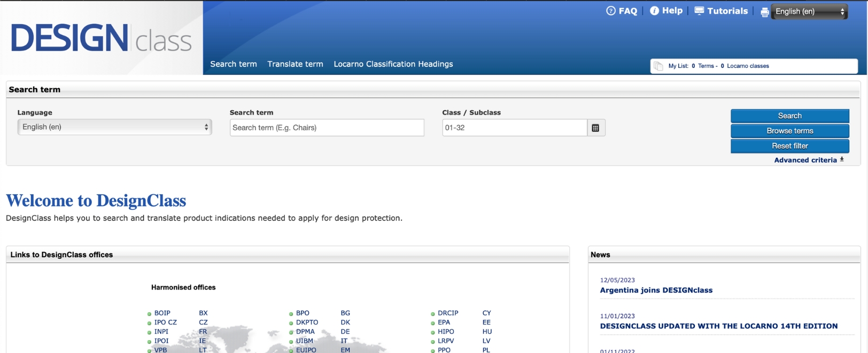Click the FAQ question mark icon
The width and height of the screenshot is (868, 353).
pos(611,11)
